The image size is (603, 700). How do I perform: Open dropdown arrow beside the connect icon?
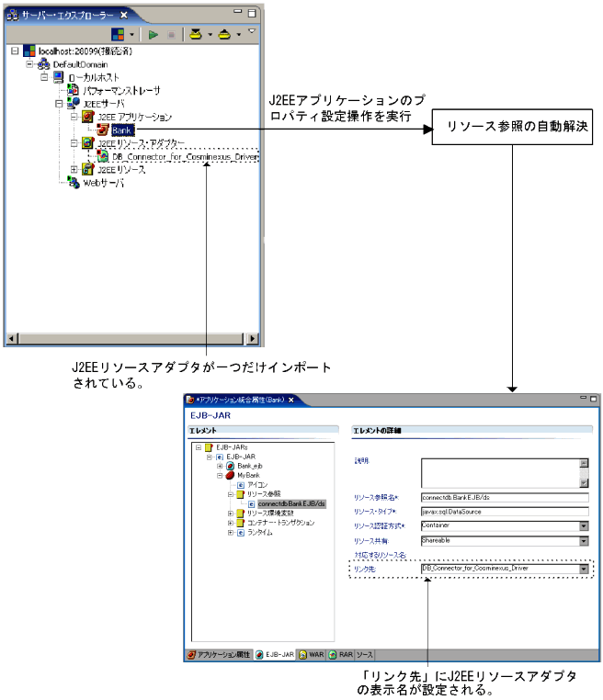(x=131, y=34)
